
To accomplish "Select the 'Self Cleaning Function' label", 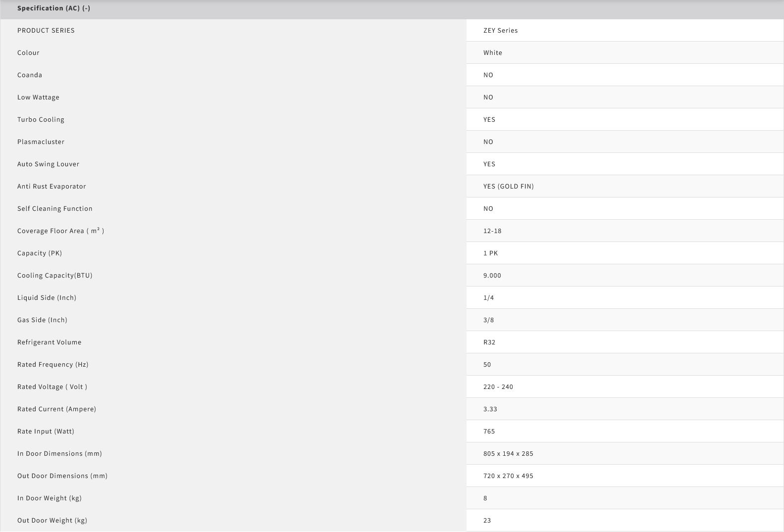I will click(x=55, y=208).
